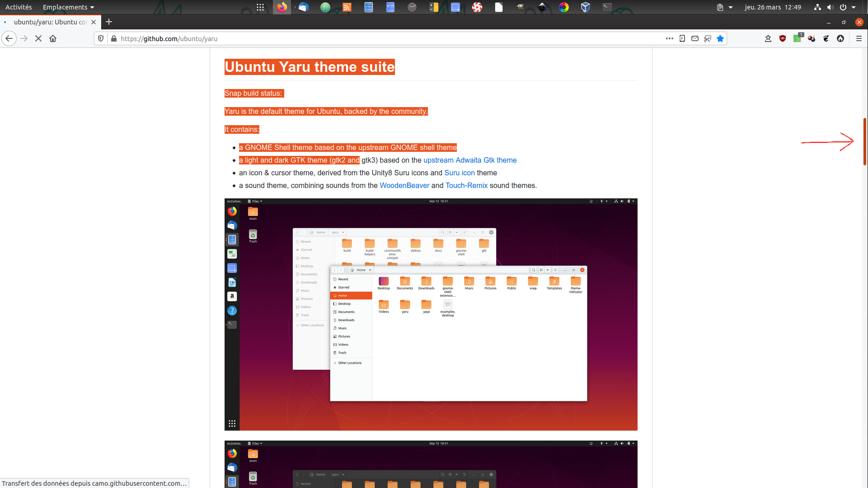
Task: Open the WoodenBeaver link
Action: click(404, 185)
